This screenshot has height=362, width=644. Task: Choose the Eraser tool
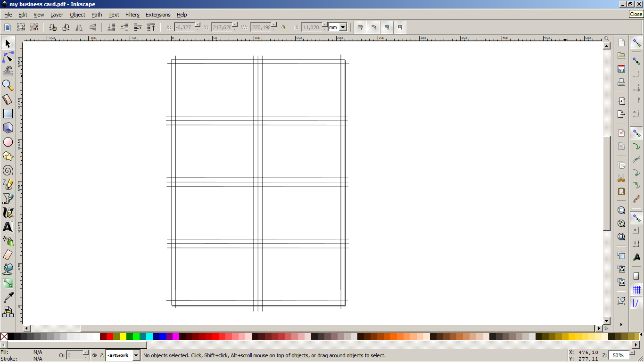point(8,255)
